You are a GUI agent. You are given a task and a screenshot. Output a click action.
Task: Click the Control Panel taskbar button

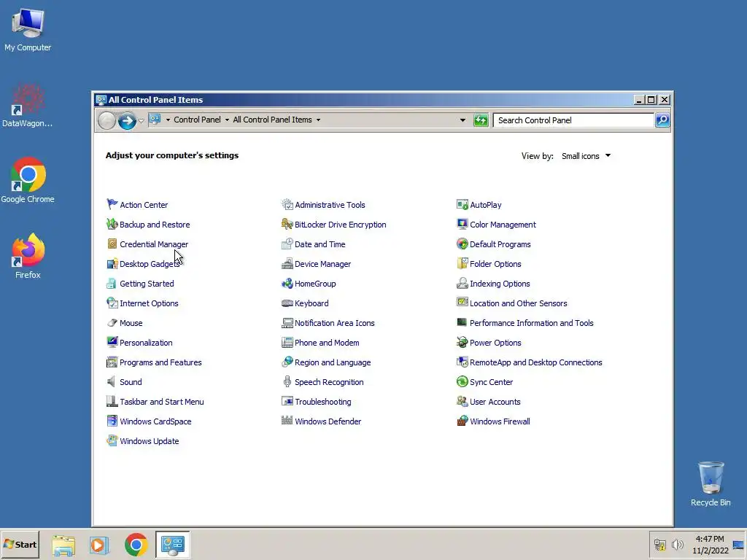[x=172, y=545]
